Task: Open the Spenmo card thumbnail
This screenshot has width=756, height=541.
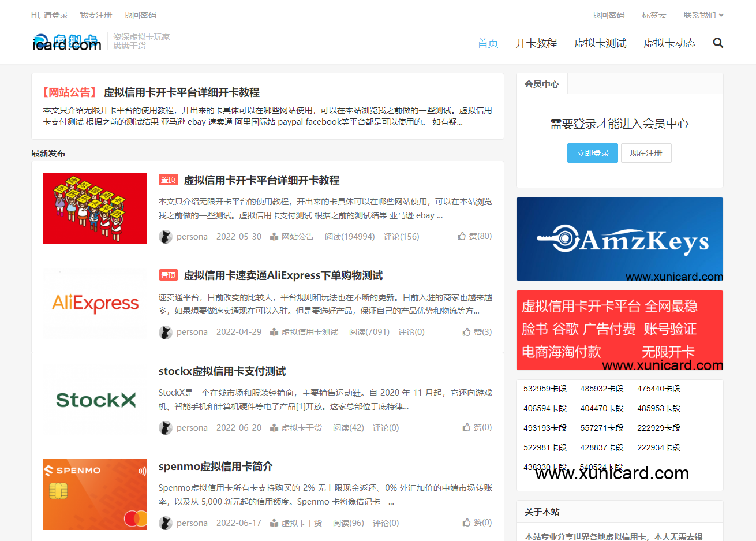Action: (95, 495)
